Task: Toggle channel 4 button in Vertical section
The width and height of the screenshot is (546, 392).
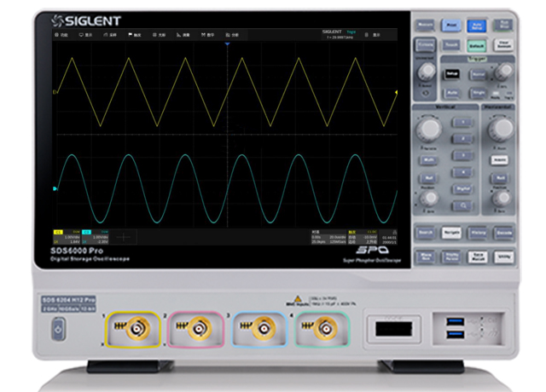Action: click(x=462, y=172)
